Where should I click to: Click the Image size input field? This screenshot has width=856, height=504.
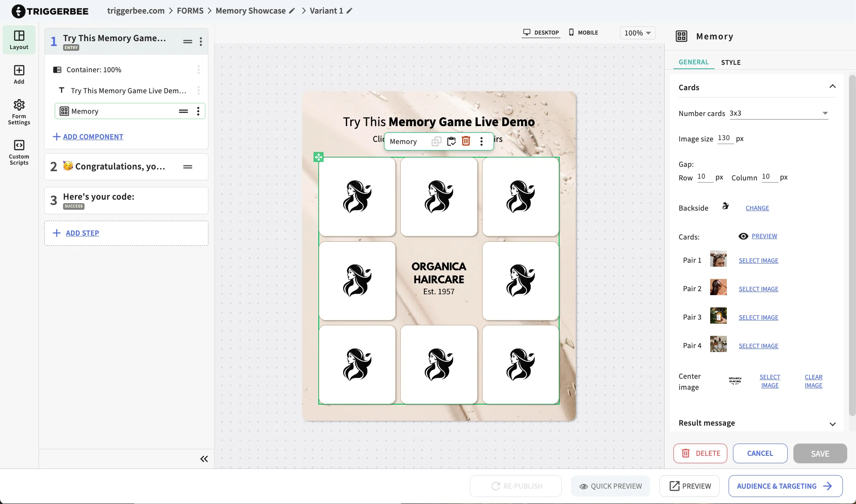[725, 138]
